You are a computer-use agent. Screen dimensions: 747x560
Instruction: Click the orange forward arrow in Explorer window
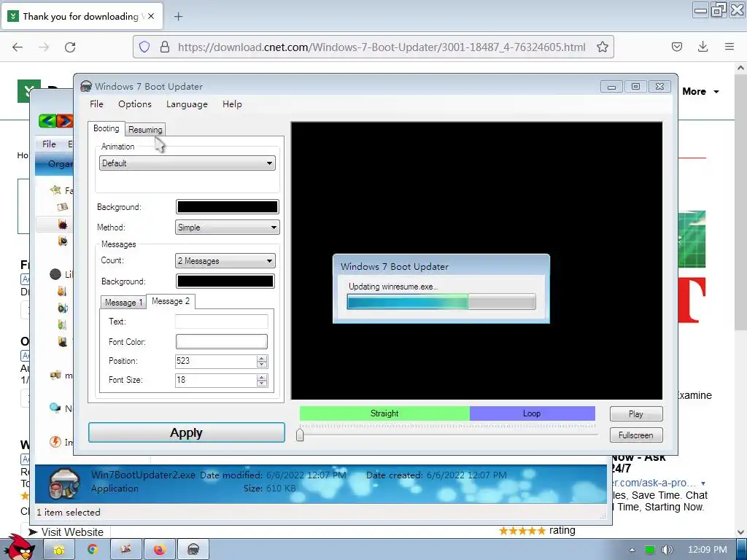(65, 121)
